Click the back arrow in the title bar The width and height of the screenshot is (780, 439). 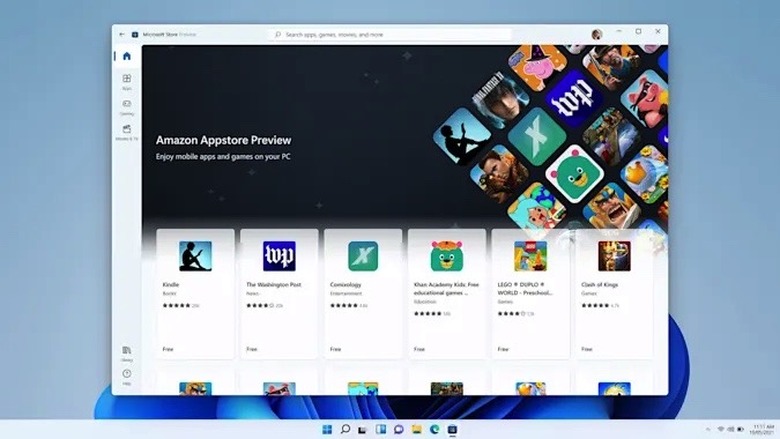pyautogui.click(x=121, y=34)
